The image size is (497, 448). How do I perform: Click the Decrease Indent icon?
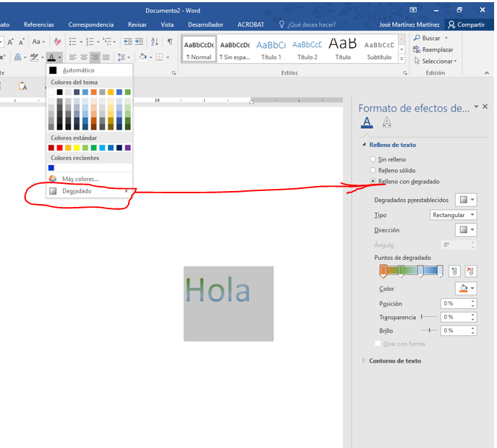(x=128, y=41)
